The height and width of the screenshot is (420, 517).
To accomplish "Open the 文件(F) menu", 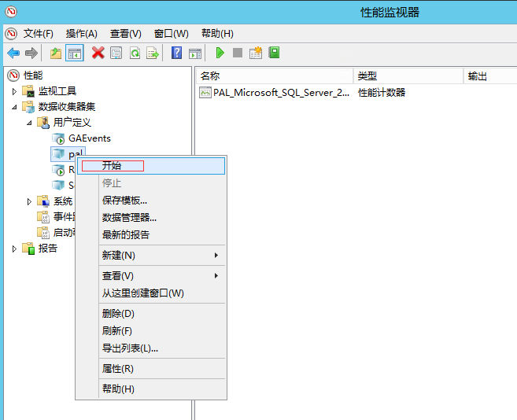I will click(x=39, y=33).
